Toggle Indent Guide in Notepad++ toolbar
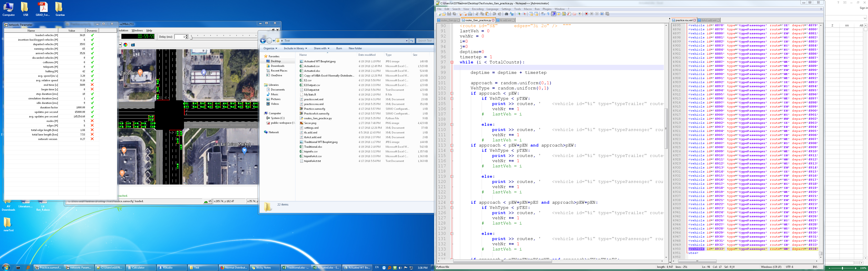 click(554, 14)
